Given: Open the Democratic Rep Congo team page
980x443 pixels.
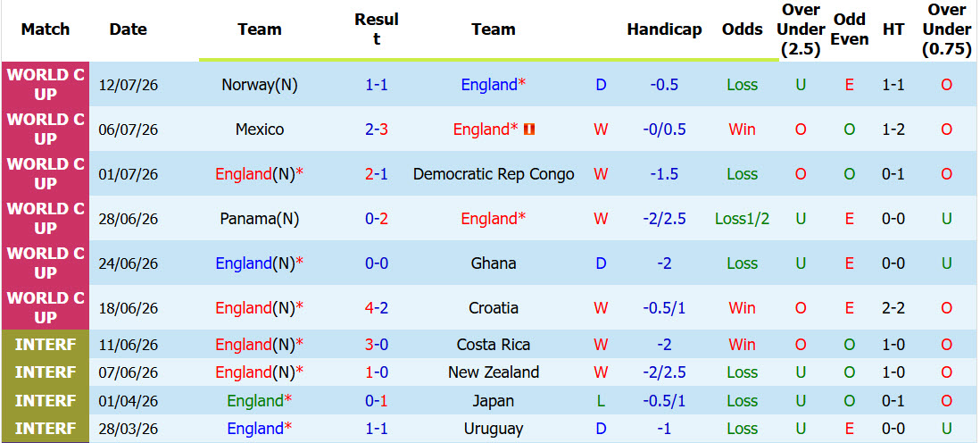Looking at the screenshot, I should pos(494,174).
